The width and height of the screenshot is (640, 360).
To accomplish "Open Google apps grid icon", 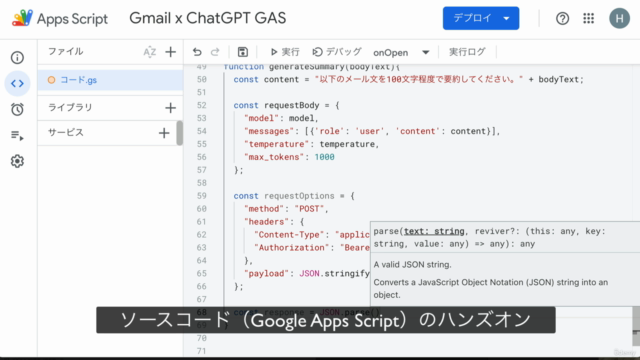I will (x=589, y=18).
